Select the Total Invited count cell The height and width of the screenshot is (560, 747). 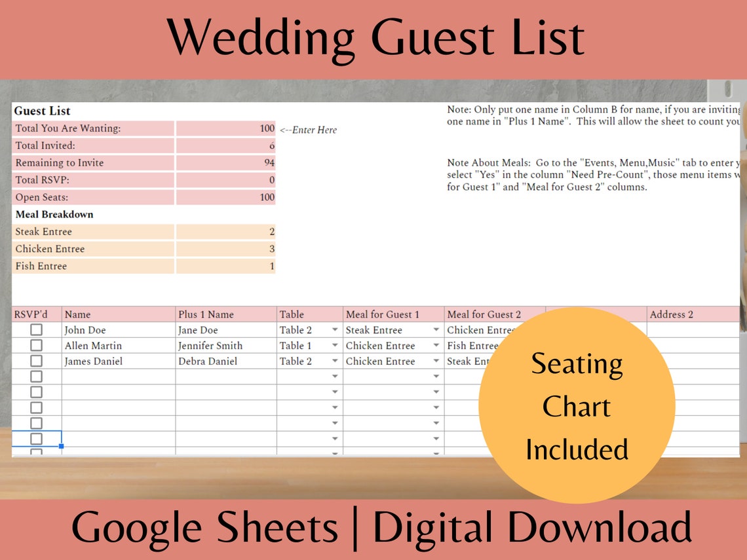coord(225,145)
